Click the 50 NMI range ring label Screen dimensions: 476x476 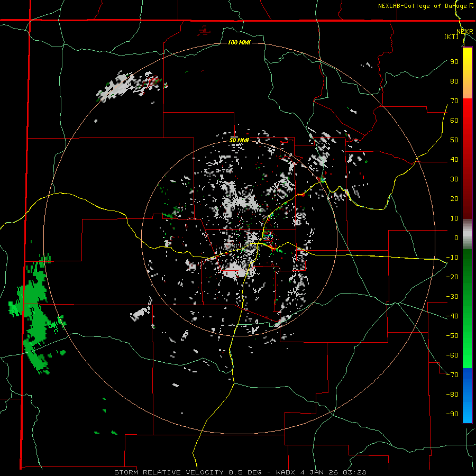[x=239, y=140]
